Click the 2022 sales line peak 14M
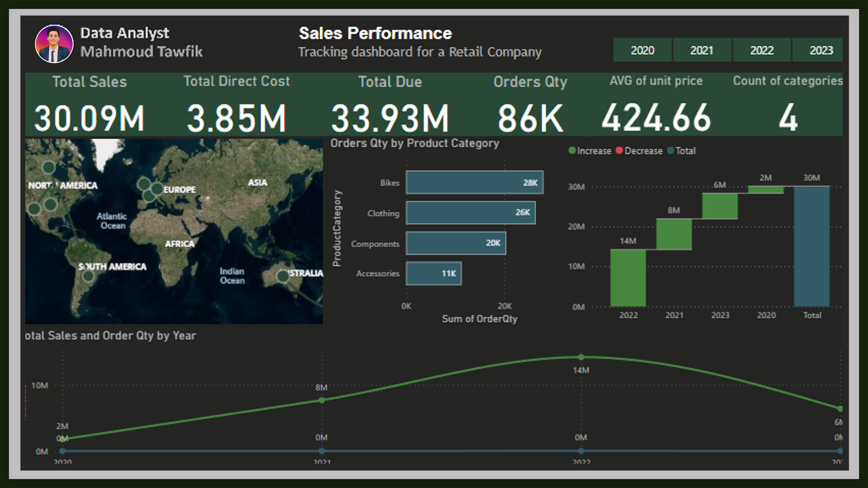Screen dimensions: 868x488 tap(581, 357)
